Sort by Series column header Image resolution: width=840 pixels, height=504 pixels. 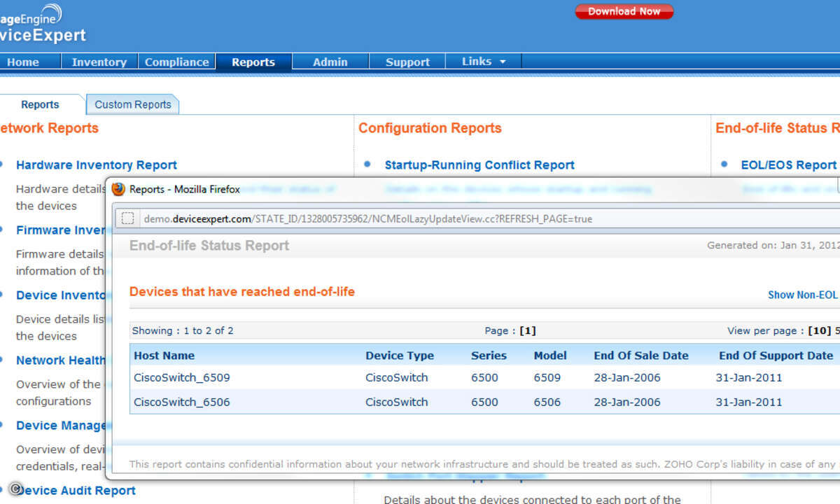pyautogui.click(x=489, y=356)
